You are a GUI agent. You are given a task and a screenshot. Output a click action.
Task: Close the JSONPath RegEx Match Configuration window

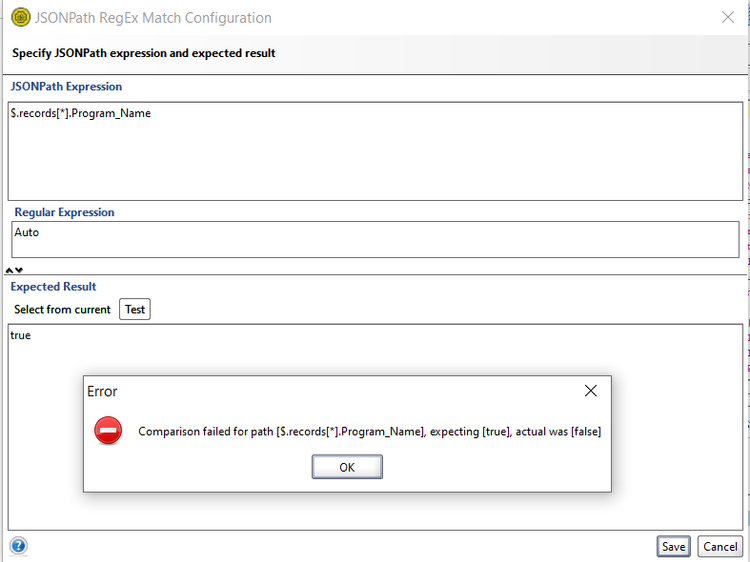727,17
